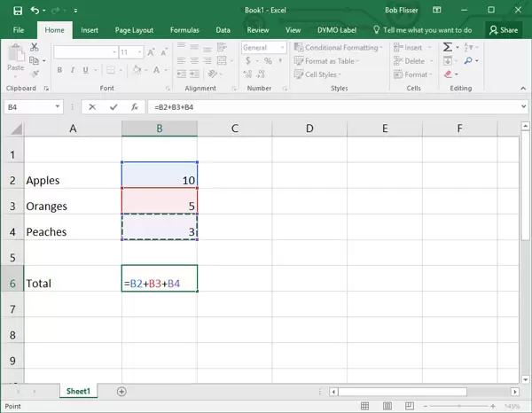532x413 pixels.
Task: Click the Share button
Action: point(504,29)
